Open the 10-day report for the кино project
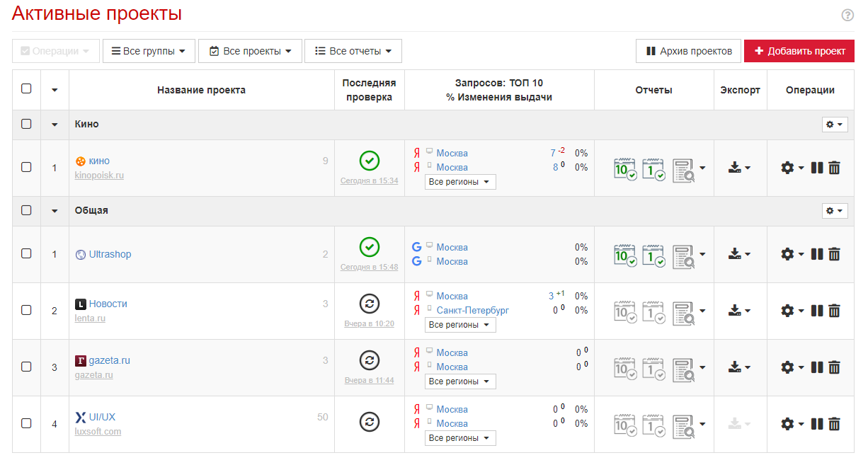This screenshot has height=465, width=868. coord(625,168)
